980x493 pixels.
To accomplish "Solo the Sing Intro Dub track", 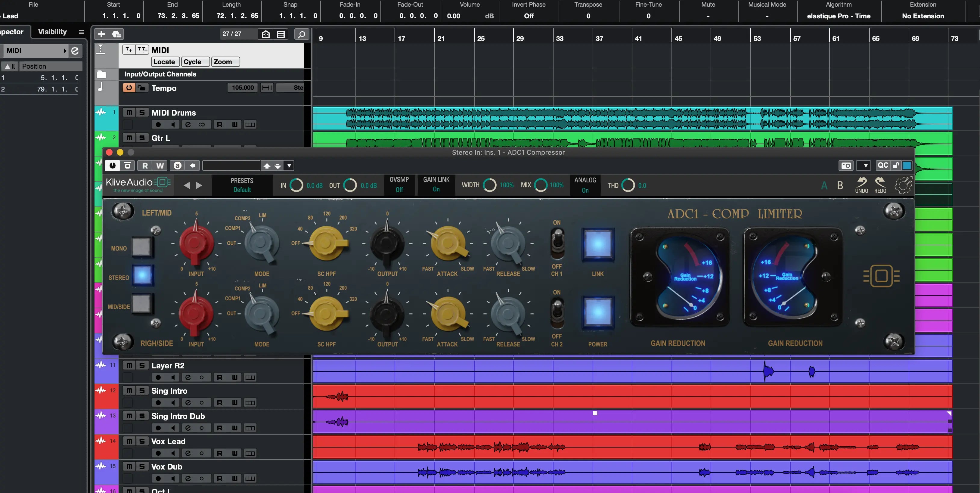I will pos(141,416).
